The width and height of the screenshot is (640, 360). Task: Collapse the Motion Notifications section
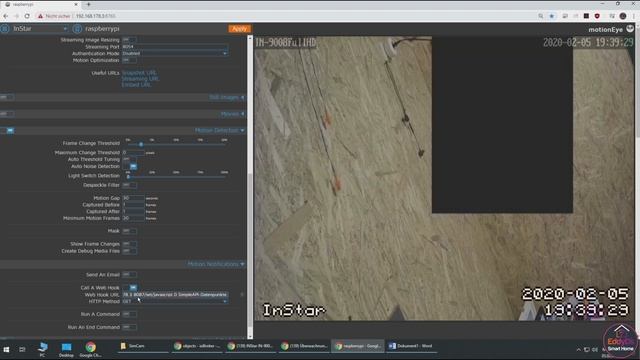tap(216, 264)
